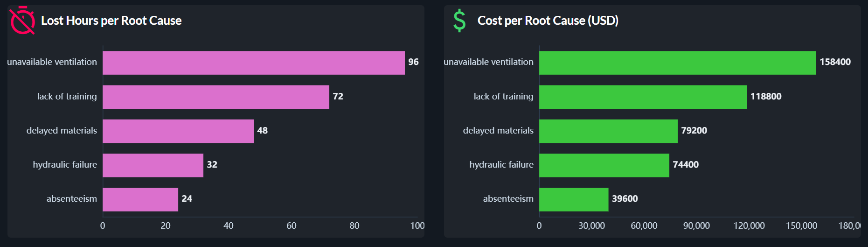The width and height of the screenshot is (868, 247).
Task: Select the green lack of training bar
Action: tap(643, 97)
